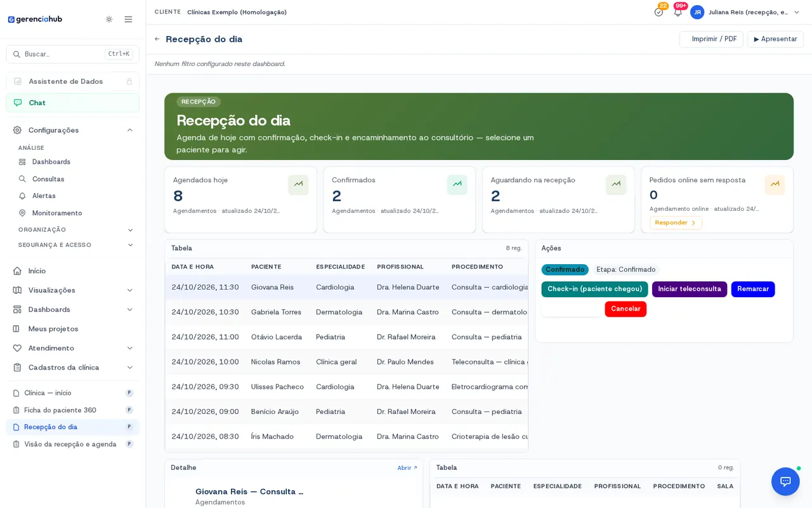Click the Imprimir / PDF button

tap(711, 39)
